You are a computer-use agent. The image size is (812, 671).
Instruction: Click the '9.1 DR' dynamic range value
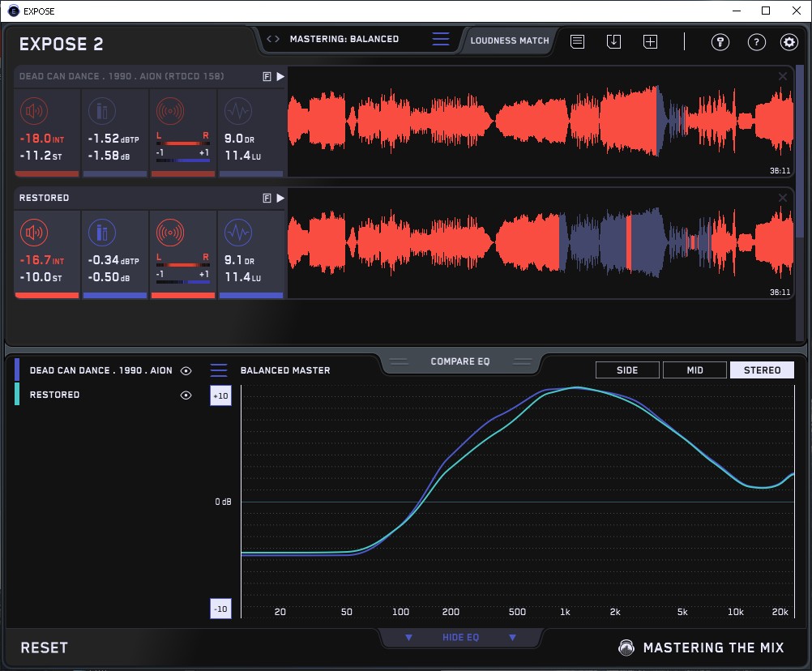[x=239, y=260]
